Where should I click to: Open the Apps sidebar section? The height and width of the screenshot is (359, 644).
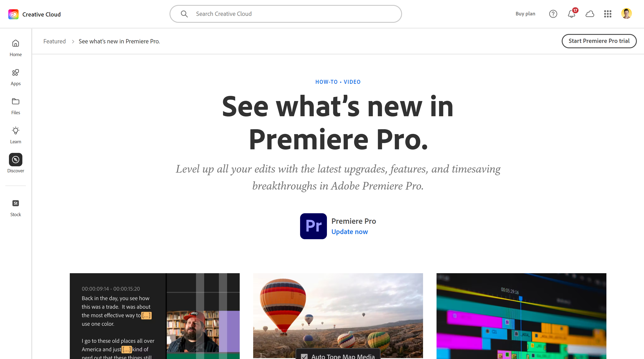[x=15, y=77]
